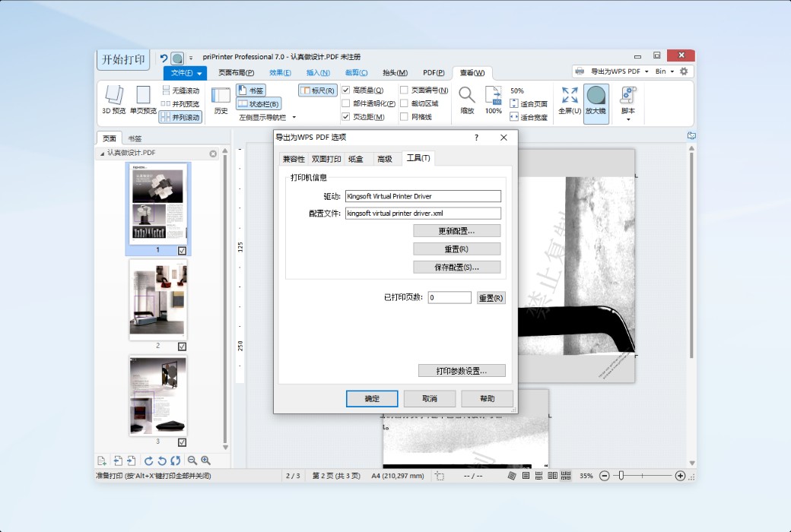Open the 历史 history panel icon
Image resolution: width=791 pixels, height=532 pixels.
pos(221,100)
